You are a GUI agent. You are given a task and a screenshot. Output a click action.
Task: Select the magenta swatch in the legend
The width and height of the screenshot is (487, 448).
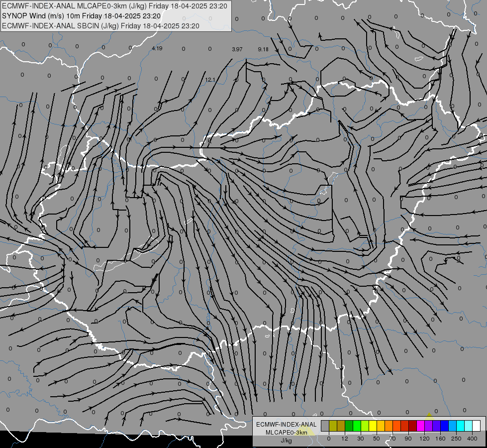click(x=420, y=426)
